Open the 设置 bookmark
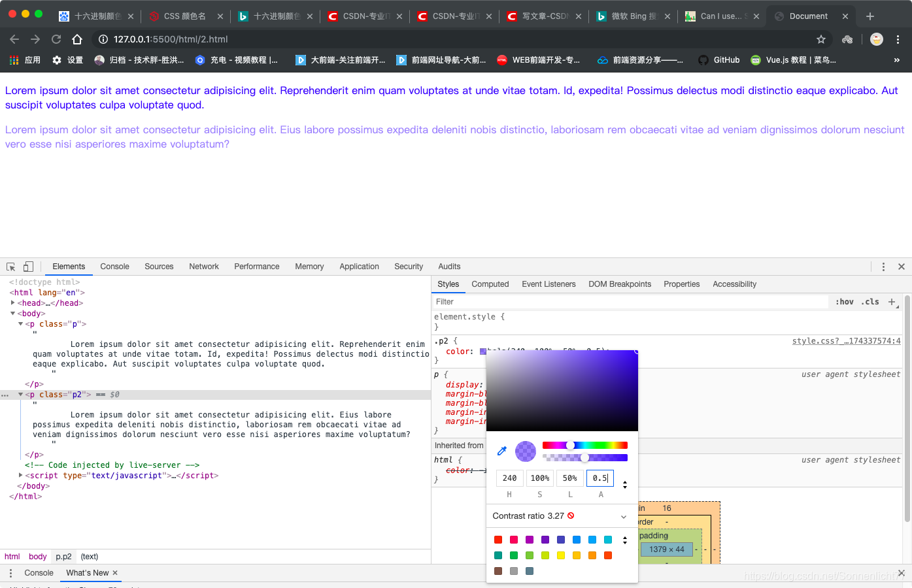This screenshot has width=912, height=588. 68,60
